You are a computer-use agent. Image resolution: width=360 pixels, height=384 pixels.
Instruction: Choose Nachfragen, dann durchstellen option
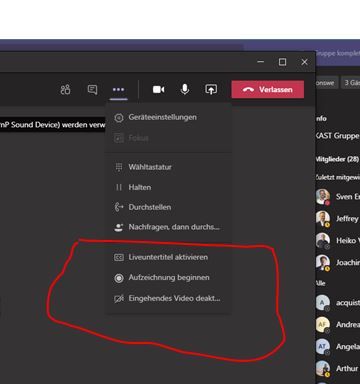[x=168, y=227]
